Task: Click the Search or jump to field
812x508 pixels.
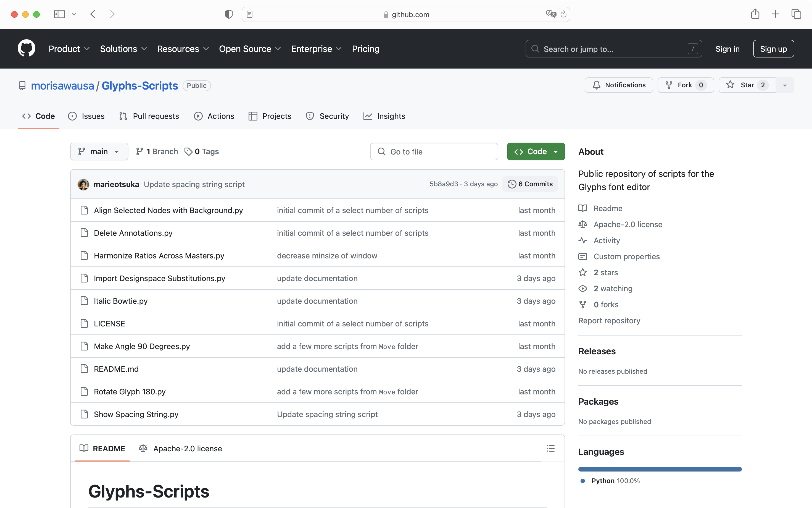Action: (614, 49)
